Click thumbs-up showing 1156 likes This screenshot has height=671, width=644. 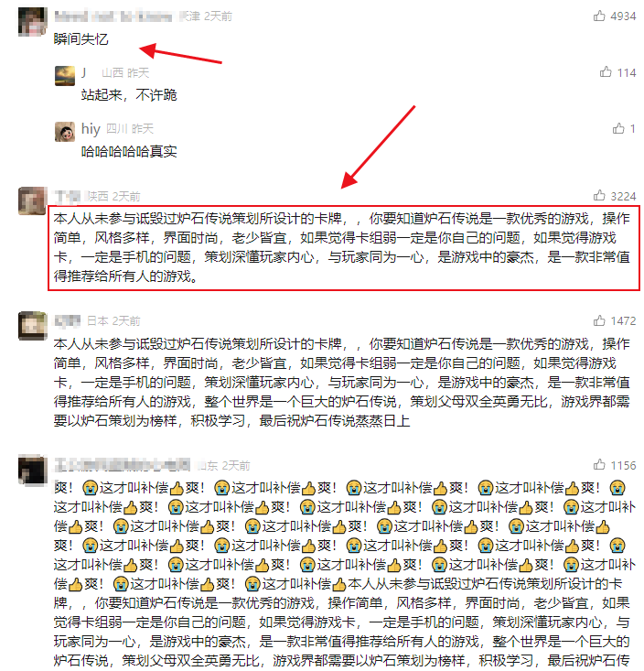[x=599, y=465]
